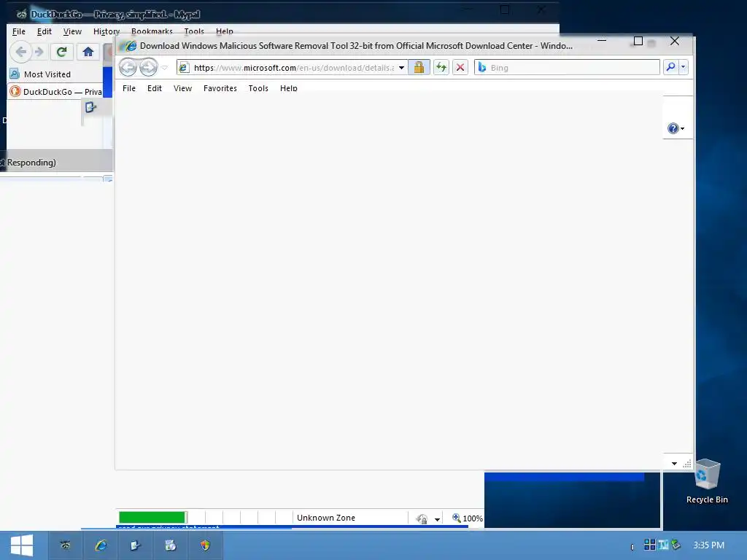
Task: Click Mypal green Reload button
Action: click(61, 52)
